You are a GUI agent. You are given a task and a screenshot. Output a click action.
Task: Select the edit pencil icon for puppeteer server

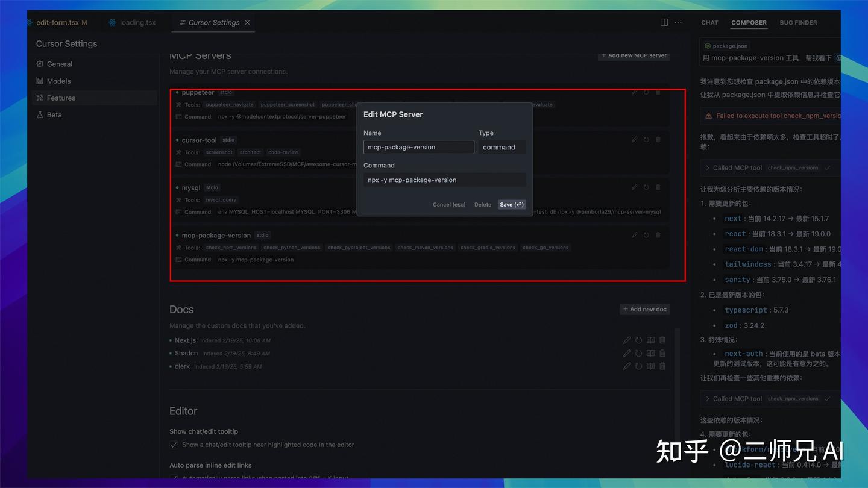(634, 92)
